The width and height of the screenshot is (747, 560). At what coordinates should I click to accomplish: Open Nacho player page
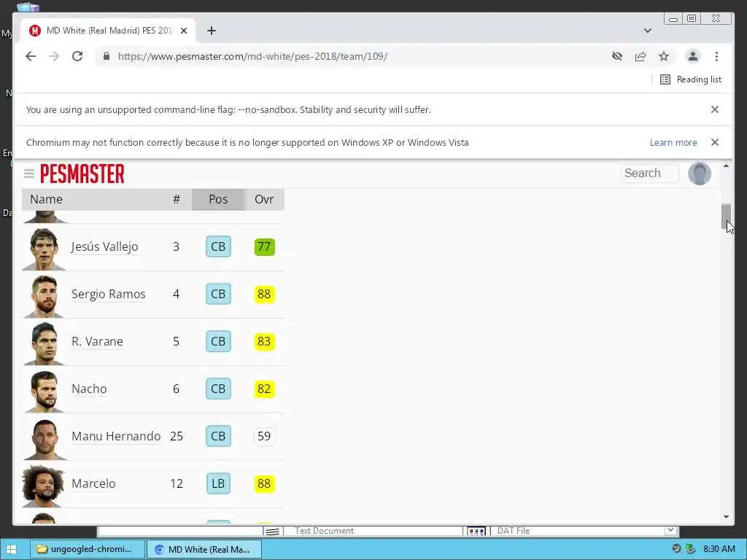tap(89, 389)
